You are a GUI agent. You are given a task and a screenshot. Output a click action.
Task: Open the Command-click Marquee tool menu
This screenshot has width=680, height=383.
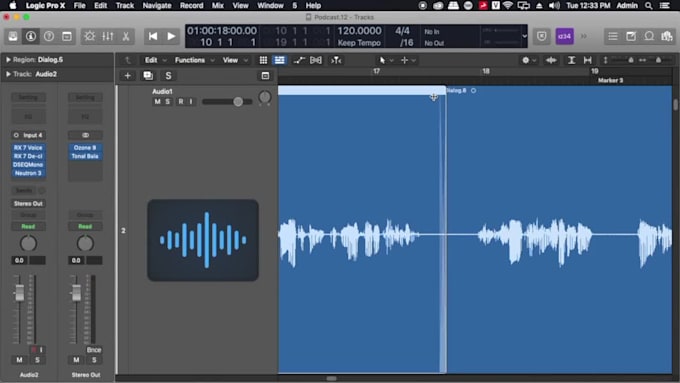[x=408, y=60]
